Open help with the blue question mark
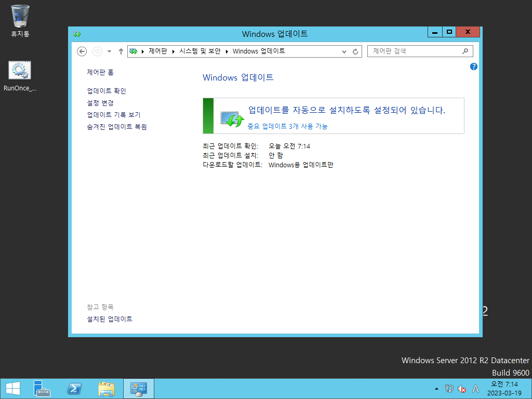 point(474,66)
